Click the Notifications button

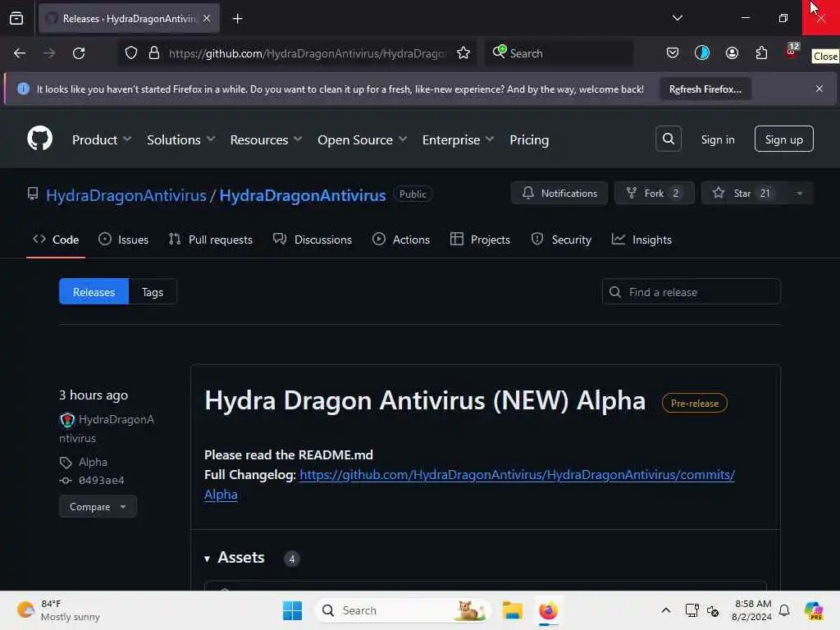(x=559, y=193)
